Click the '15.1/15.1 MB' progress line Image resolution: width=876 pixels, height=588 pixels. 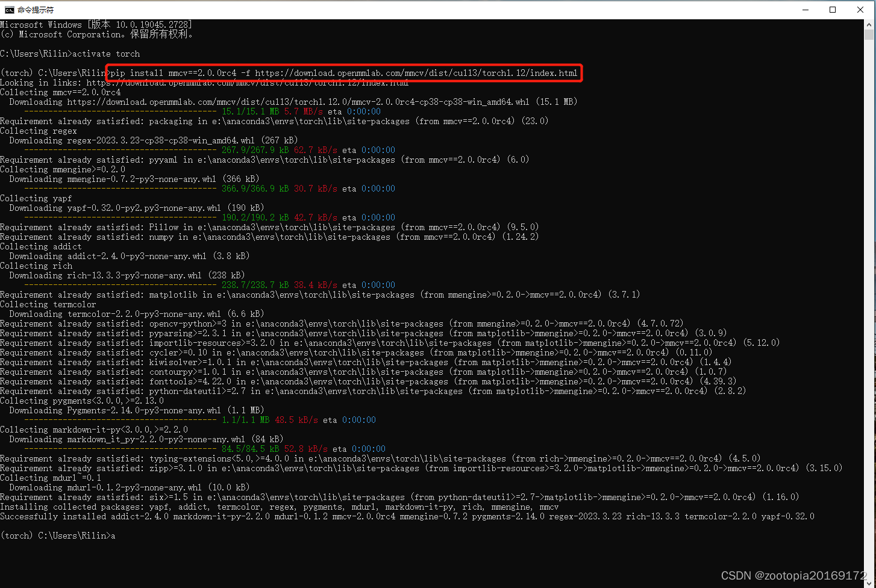point(202,111)
